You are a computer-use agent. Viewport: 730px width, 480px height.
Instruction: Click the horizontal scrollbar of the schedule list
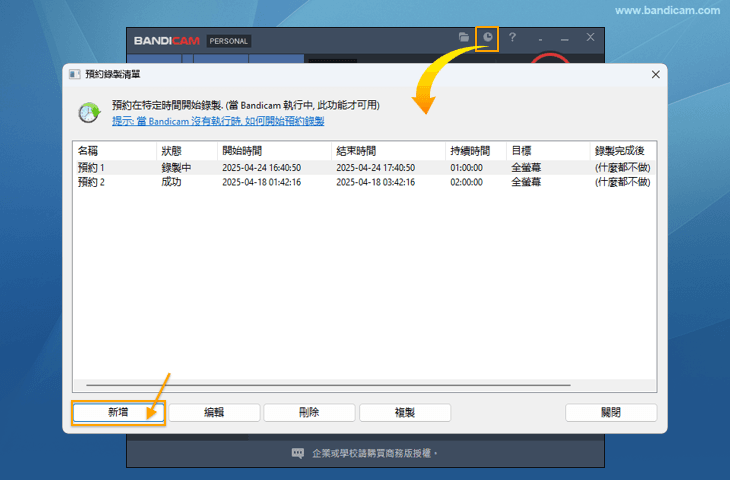[328, 385]
